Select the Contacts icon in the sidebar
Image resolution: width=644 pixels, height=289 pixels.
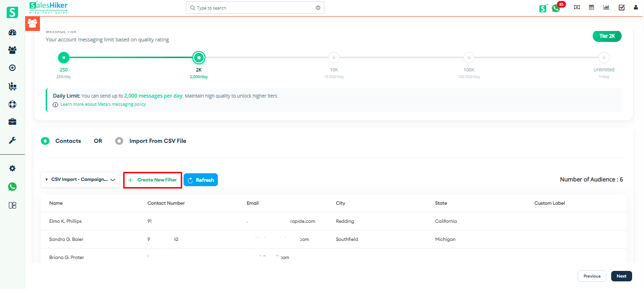click(x=12, y=50)
